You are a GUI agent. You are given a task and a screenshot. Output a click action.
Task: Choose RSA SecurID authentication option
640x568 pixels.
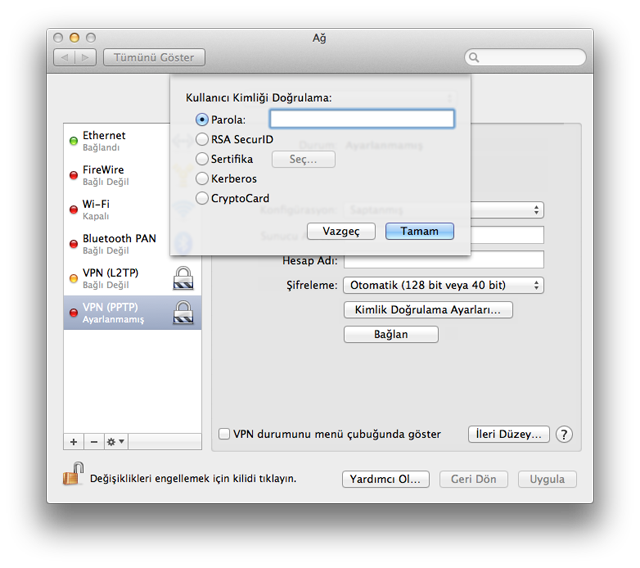pyautogui.click(x=202, y=139)
